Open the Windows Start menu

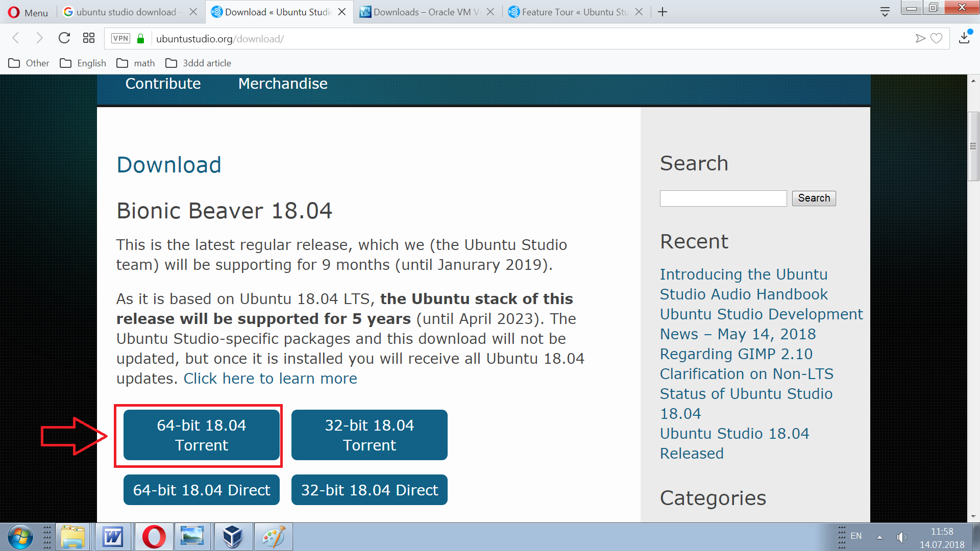20,537
